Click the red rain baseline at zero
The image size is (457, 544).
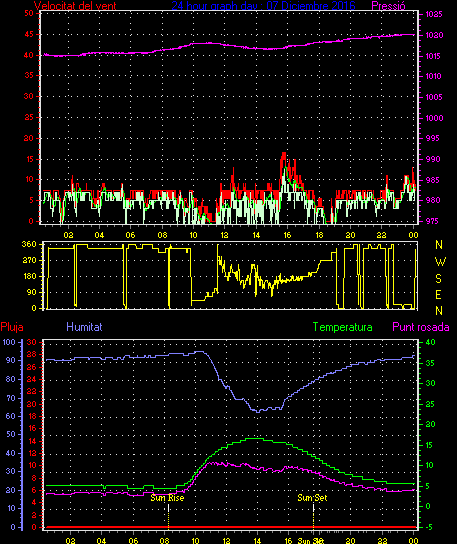coord(231,527)
